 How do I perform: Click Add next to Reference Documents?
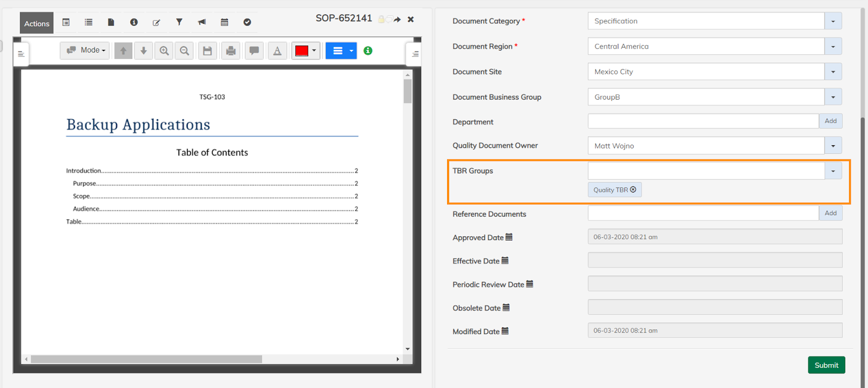click(x=831, y=213)
